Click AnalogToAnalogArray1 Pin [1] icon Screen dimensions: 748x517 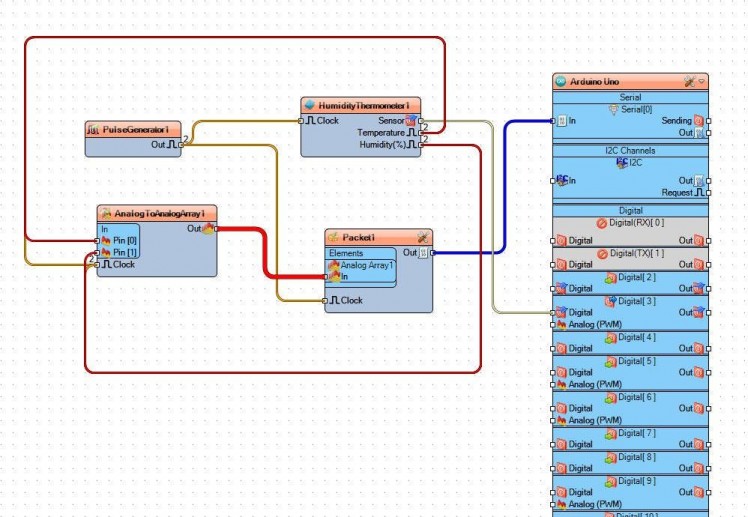(106, 252)
